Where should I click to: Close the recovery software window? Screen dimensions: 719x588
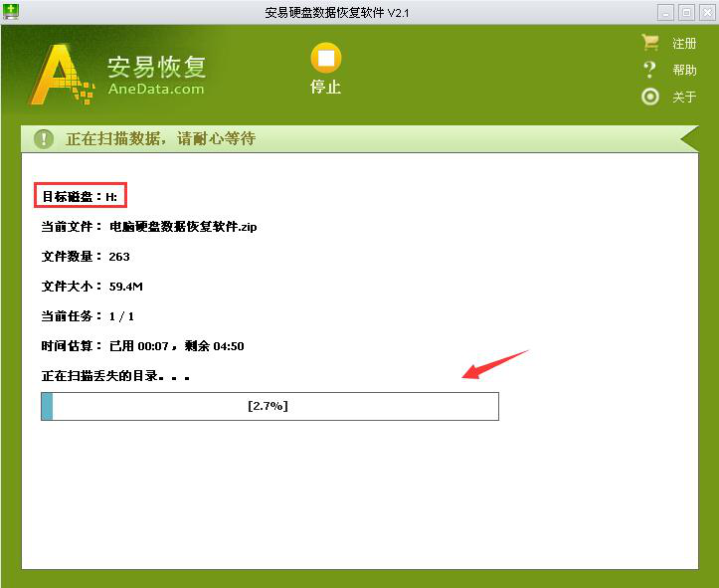[x=707, y=12]
